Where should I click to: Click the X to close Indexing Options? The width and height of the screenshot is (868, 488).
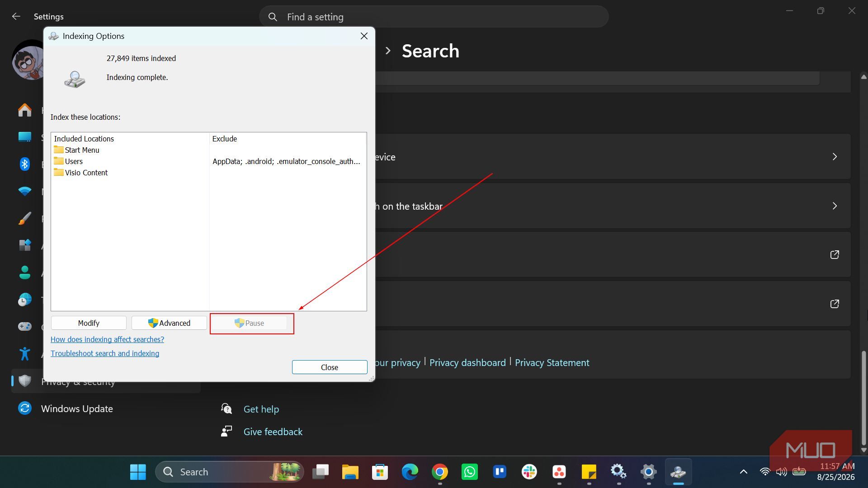(364, 36)
